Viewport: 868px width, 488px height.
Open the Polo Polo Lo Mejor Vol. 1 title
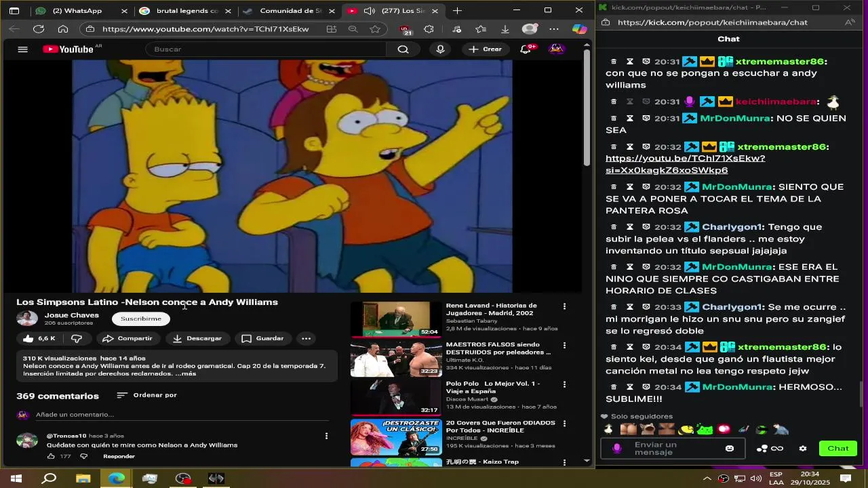493,388
